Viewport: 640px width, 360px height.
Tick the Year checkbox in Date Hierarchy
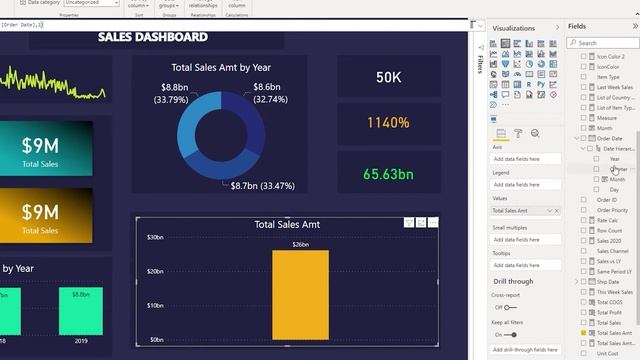[x=596, y=159]
